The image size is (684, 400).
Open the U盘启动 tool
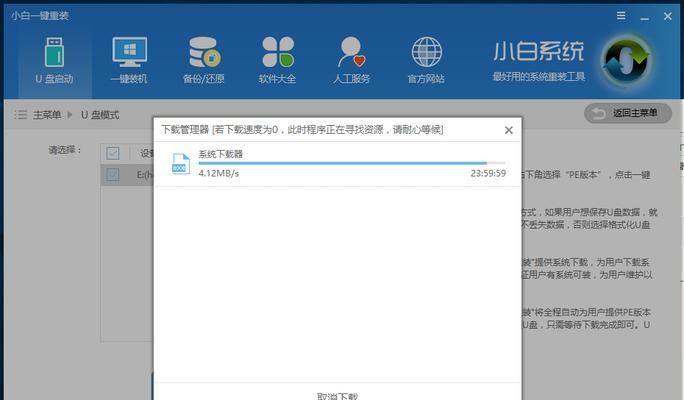point(55,61)
